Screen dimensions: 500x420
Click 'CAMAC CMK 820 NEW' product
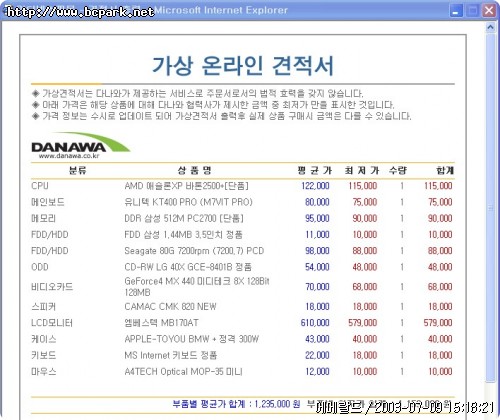170,306
